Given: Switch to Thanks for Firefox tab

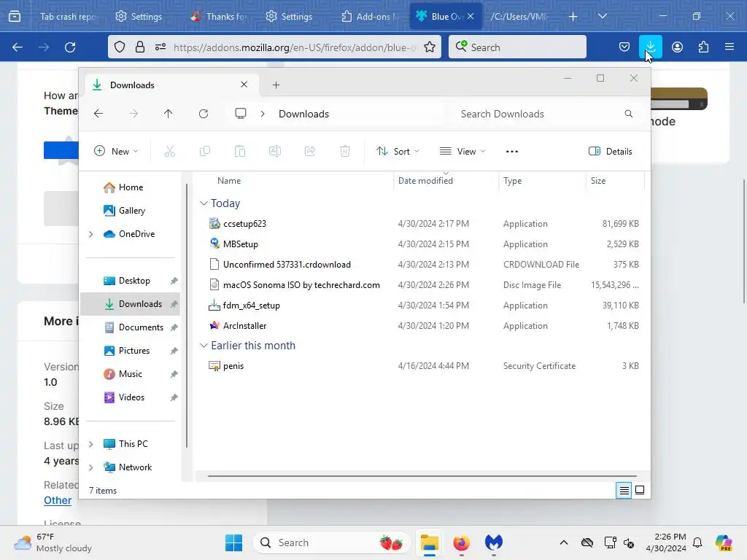Looking at the screenshot, I should (x=219, y=17).
